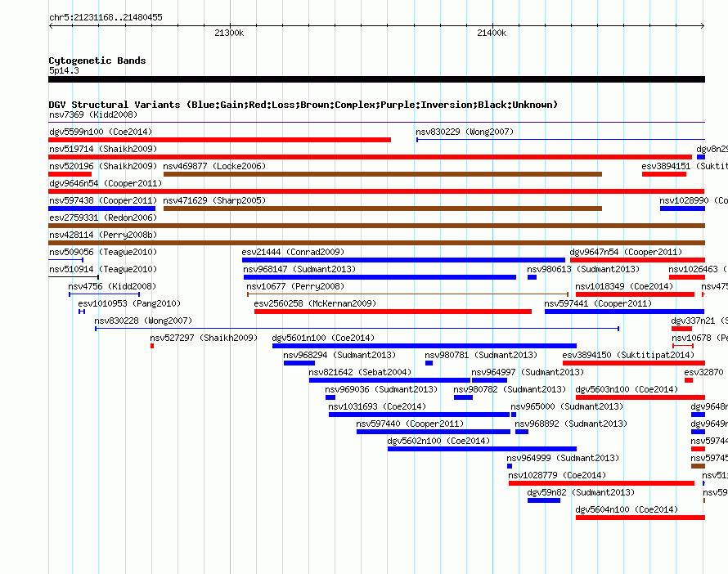Select the nsv597438 (Cooper2011) blue gain bar
This screenshot has height=574, width=728.
click(101, 209)
